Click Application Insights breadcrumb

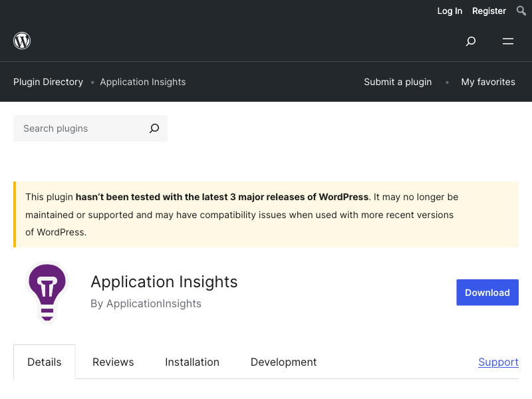click(143, 82)
